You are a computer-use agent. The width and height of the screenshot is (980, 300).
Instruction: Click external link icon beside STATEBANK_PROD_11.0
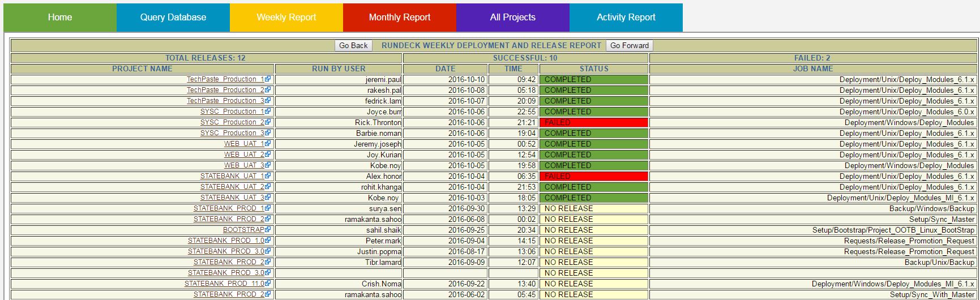click(268, 284)
